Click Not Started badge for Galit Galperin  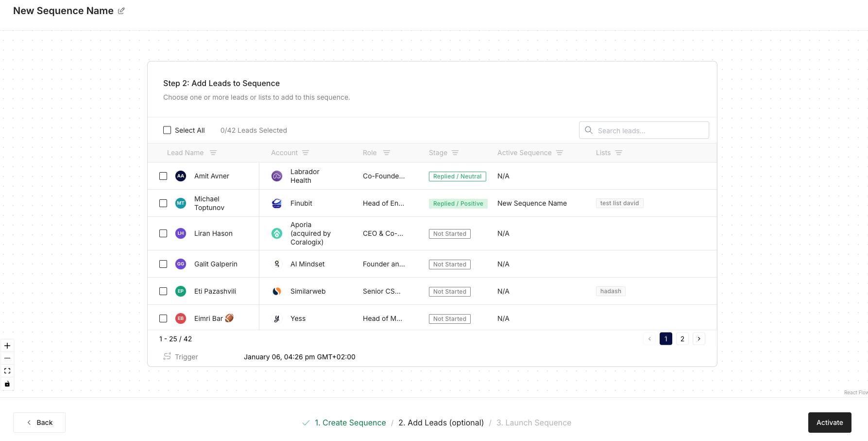(450, 265)
